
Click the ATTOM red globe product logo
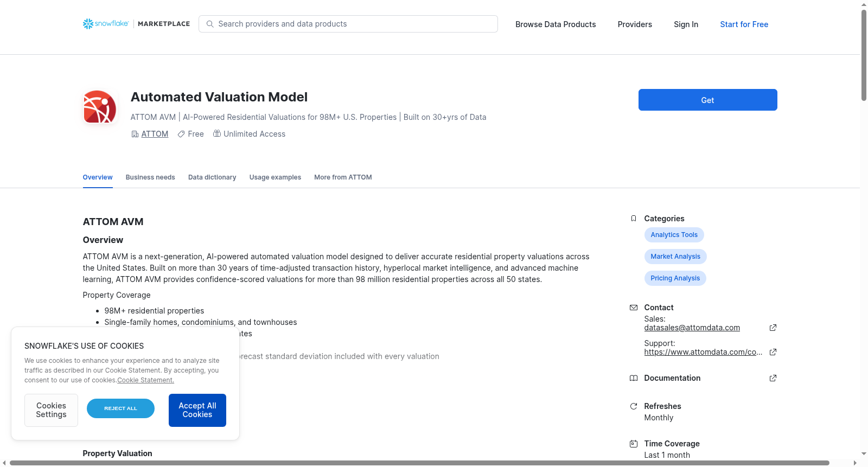point(100,107)
